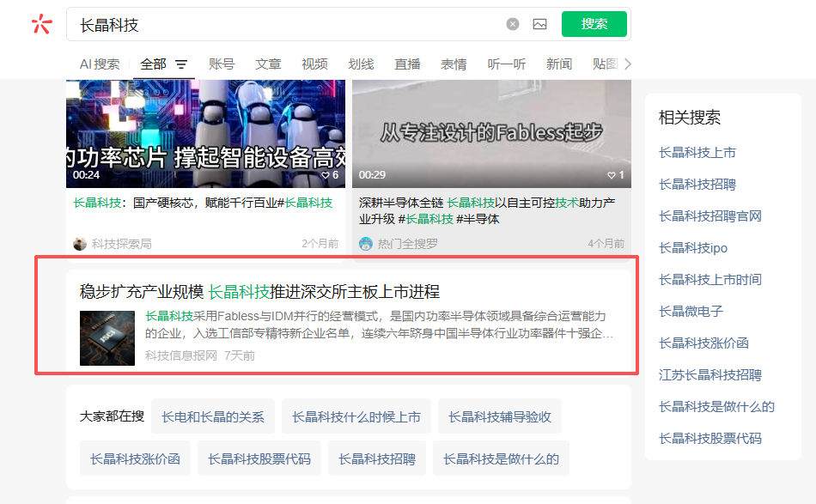The image size is (816, 504).
Task: Open video titled 国产硬核芯，赋能千行百业
Action: point(203,203)
